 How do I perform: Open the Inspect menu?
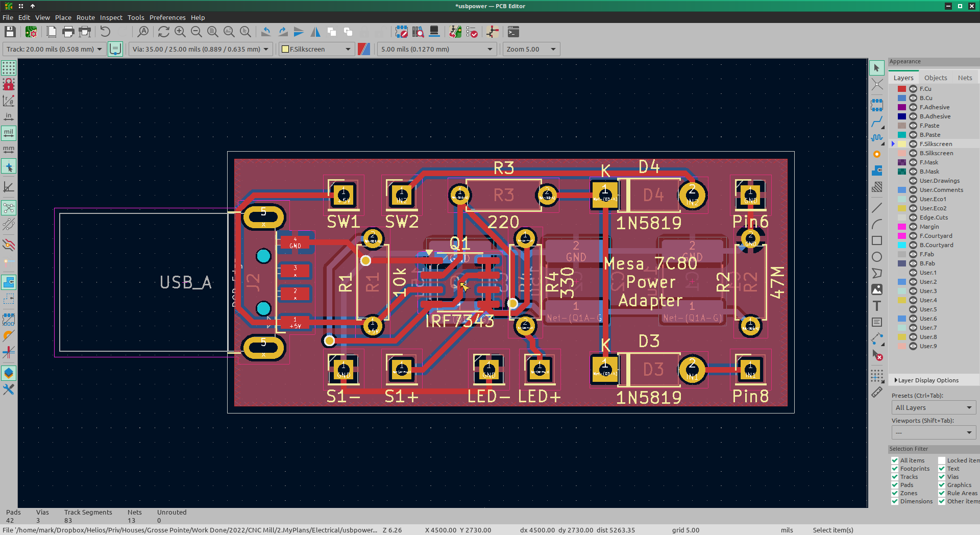(111, 17)
